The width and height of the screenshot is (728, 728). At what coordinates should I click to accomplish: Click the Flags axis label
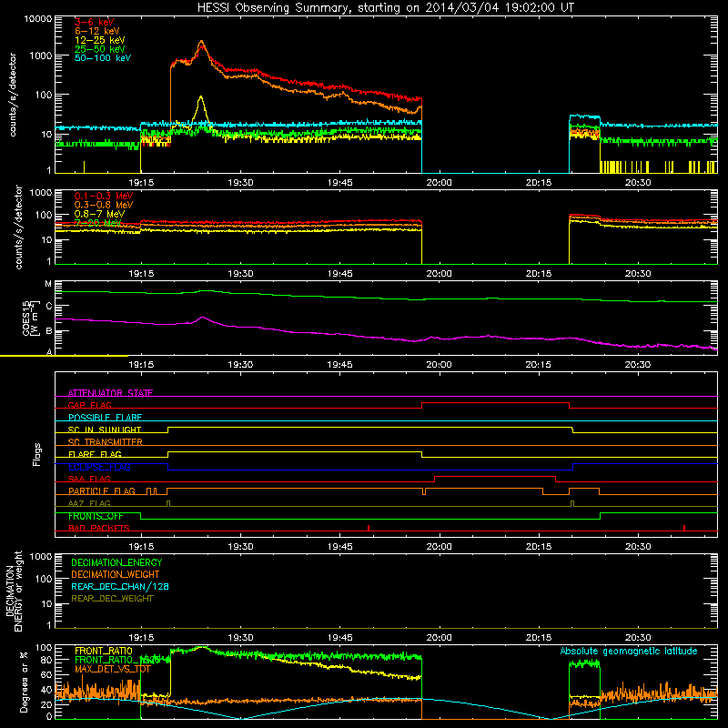[36, 454]
